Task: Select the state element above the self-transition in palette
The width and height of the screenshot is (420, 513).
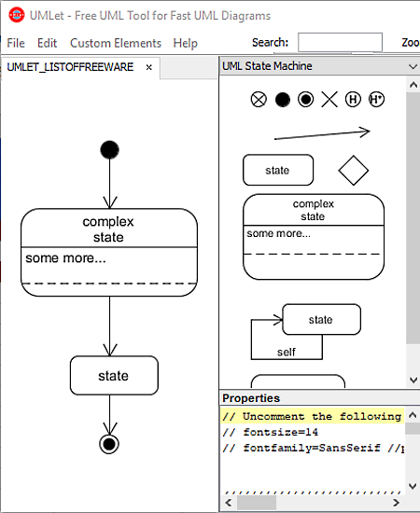Action: pos(321,319)
